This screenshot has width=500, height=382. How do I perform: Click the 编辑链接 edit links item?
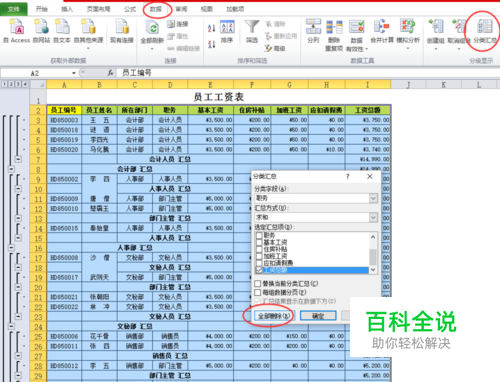(x=183, y=49)
